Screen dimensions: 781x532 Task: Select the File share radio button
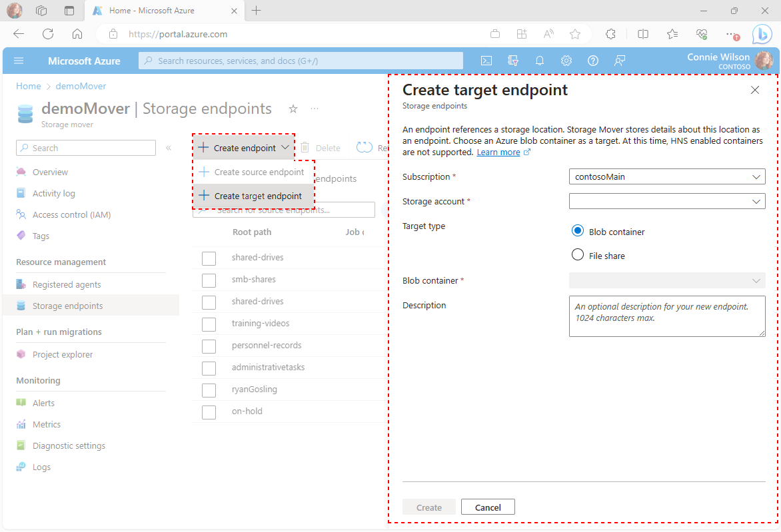point(578,255)
